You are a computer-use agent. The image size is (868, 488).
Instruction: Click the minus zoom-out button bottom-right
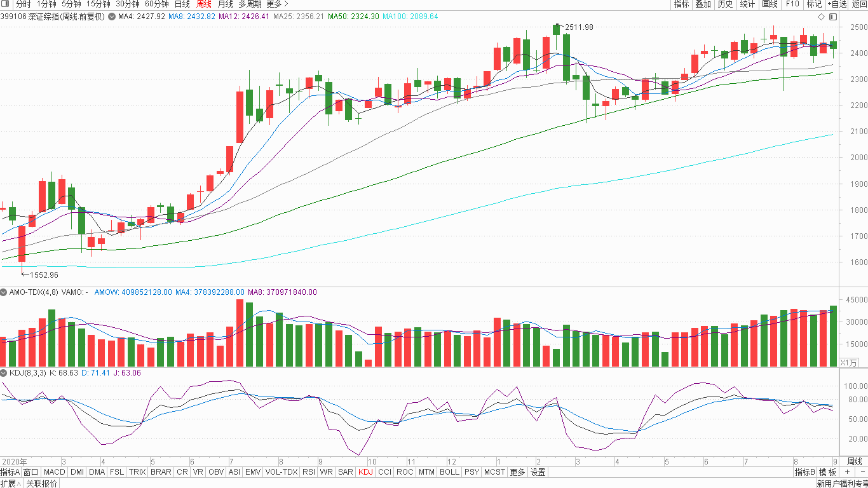(x=862, y=472)
